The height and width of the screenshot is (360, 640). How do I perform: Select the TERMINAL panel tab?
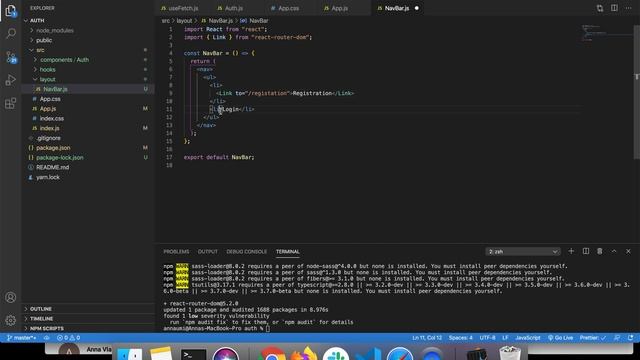click(287, 252)
